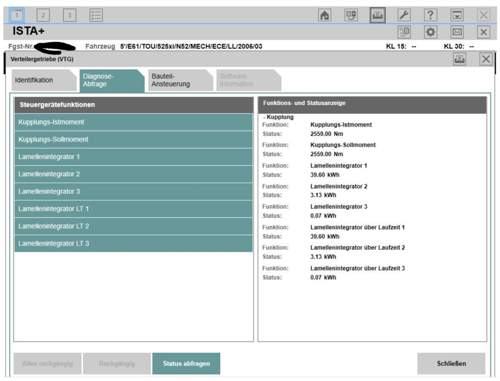Click Kupplungs-Sollmoment text in the status panel
The height and width of the screenshot is (381, 500).
tap(343, 145)
